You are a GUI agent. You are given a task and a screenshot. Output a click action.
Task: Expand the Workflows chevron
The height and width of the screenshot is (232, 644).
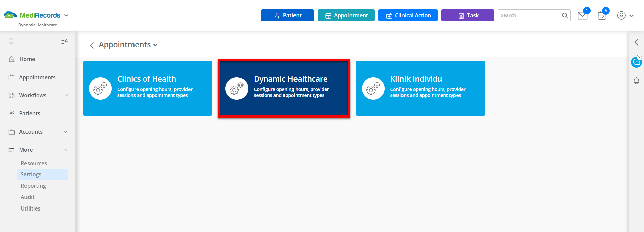pyautogui.click(x=66, y=95)
